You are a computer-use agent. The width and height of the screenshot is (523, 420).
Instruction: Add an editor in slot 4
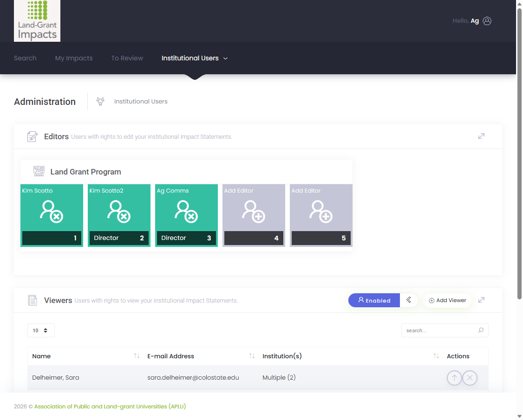(254, 211)
